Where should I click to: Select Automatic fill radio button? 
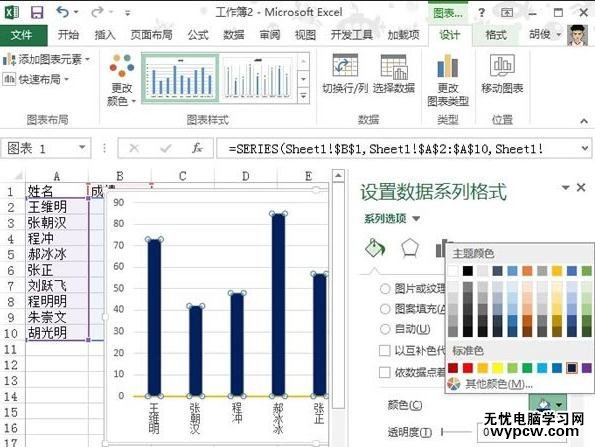click(x=385, y=329)
